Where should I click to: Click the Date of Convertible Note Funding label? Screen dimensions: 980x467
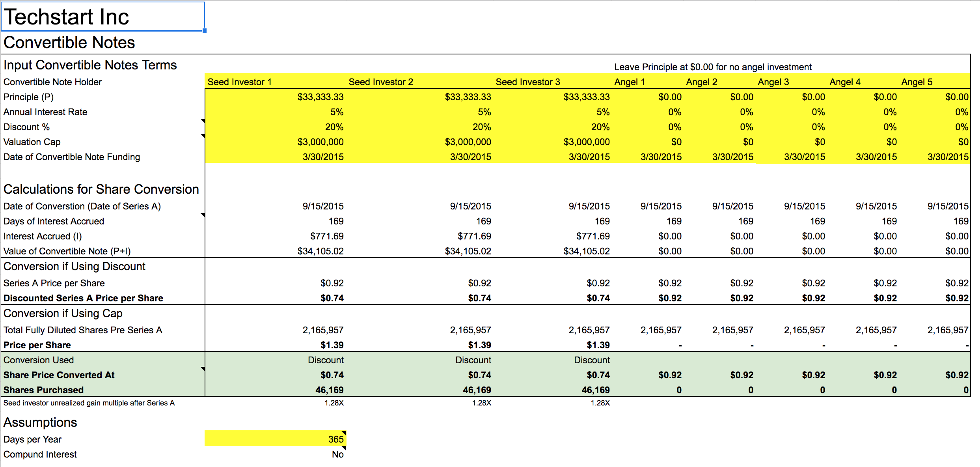(x=72, y=157)
